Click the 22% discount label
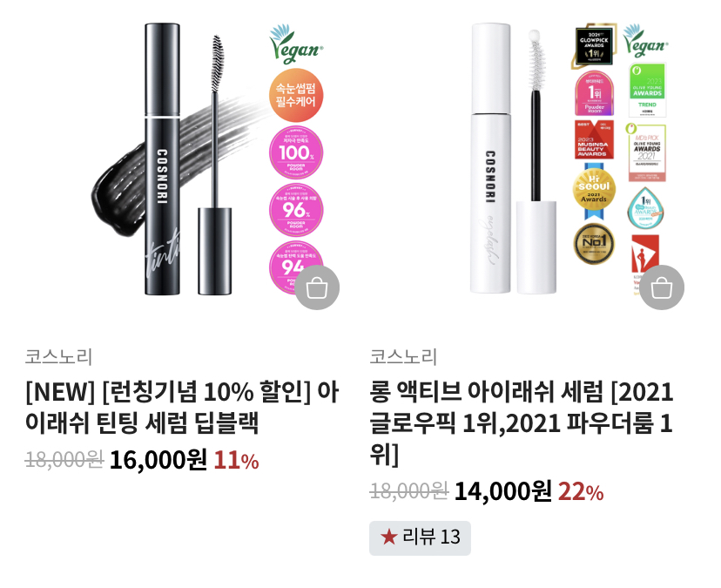721x588 pixels. (581, 492)
